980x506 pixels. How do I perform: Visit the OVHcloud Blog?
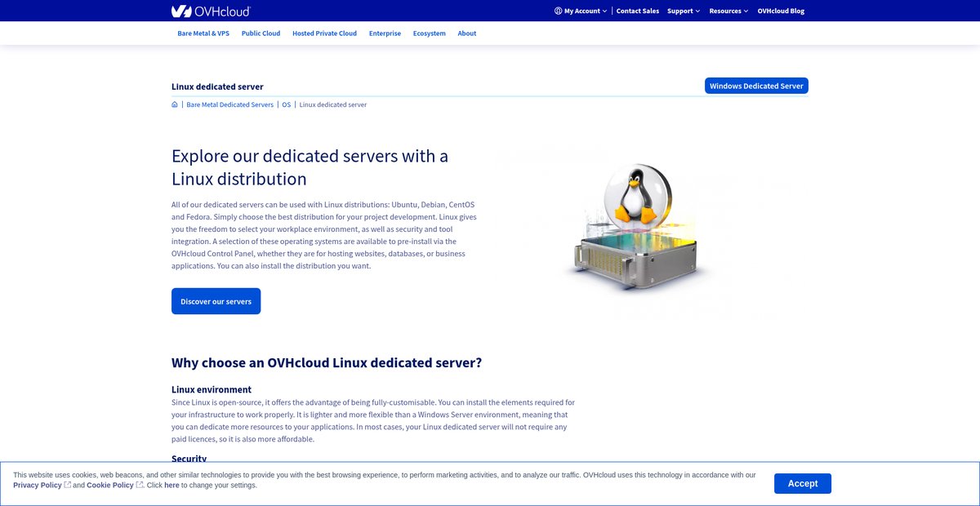tap(781, 11)
